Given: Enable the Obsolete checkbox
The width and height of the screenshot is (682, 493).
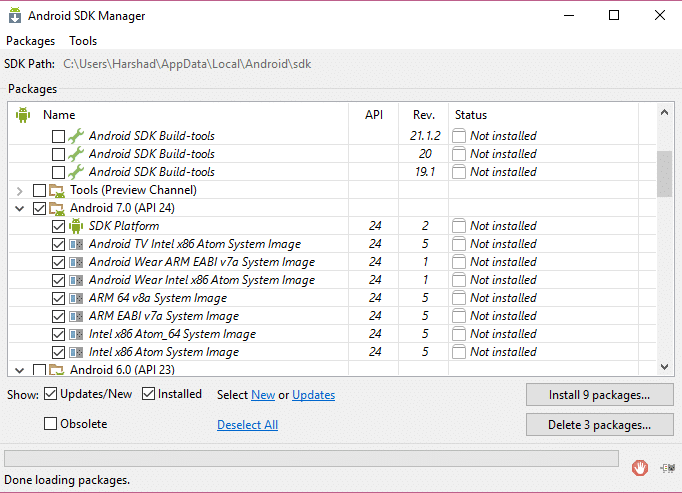Looking at the screenshot, I should coord(51,424).
